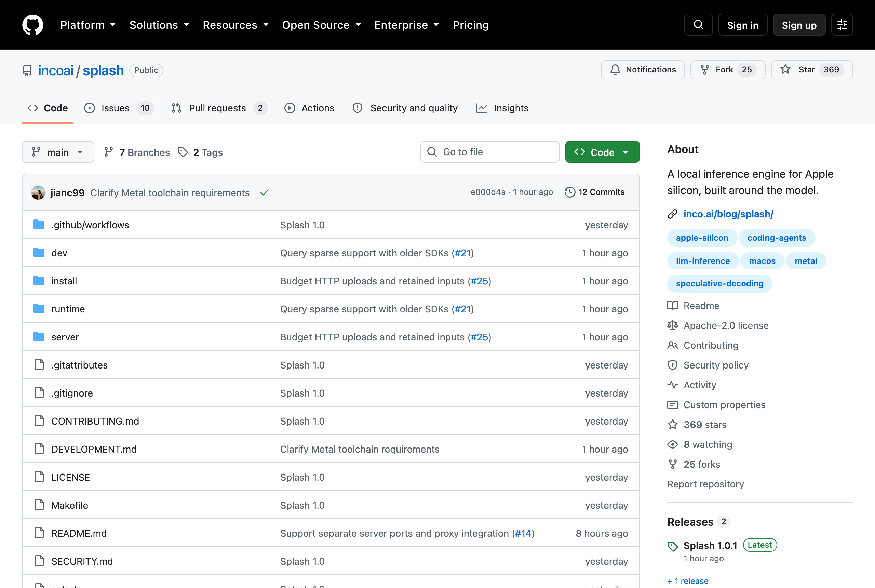Click jianc99 avatar thumbnail
Screen dimensions: 875x588
[38, 193]
